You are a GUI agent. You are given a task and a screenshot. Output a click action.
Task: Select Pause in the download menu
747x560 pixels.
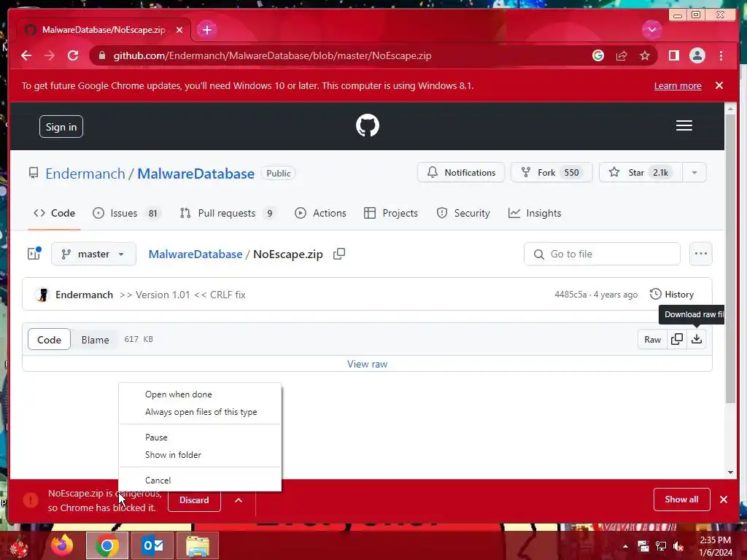[x=200, y=437]
